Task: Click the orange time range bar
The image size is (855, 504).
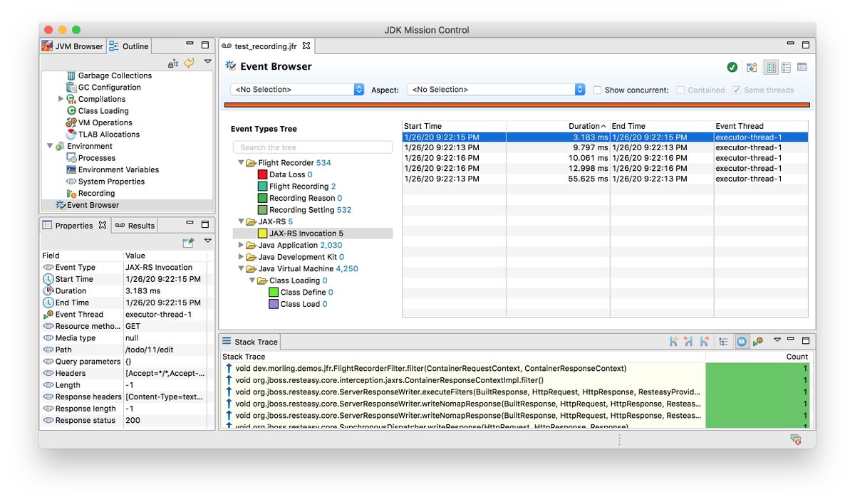Action: (x=517, y=105)
